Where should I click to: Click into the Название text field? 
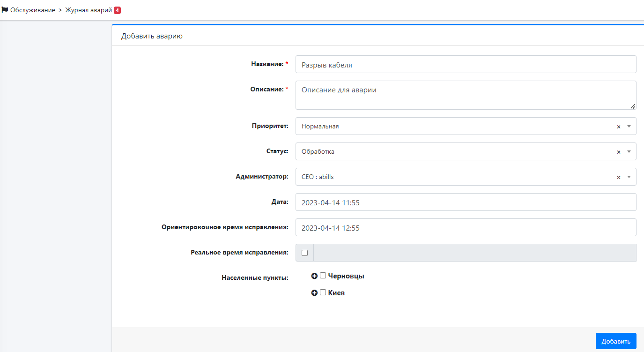coord(466,65)
